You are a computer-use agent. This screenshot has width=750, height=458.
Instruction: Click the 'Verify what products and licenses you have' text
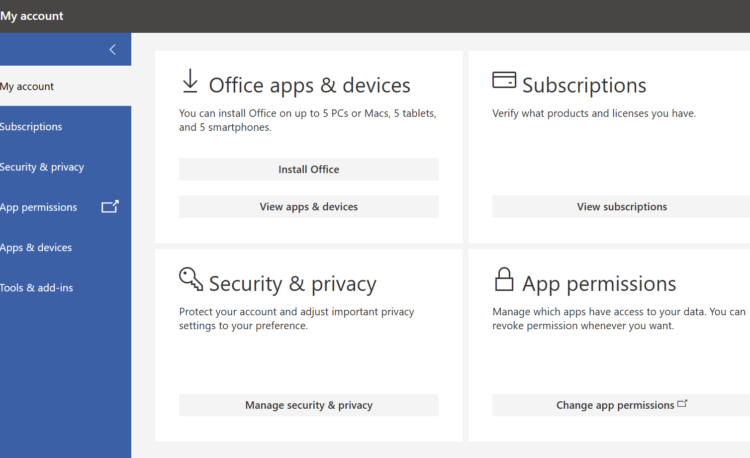pyautogui.click(x=594, y=113)
